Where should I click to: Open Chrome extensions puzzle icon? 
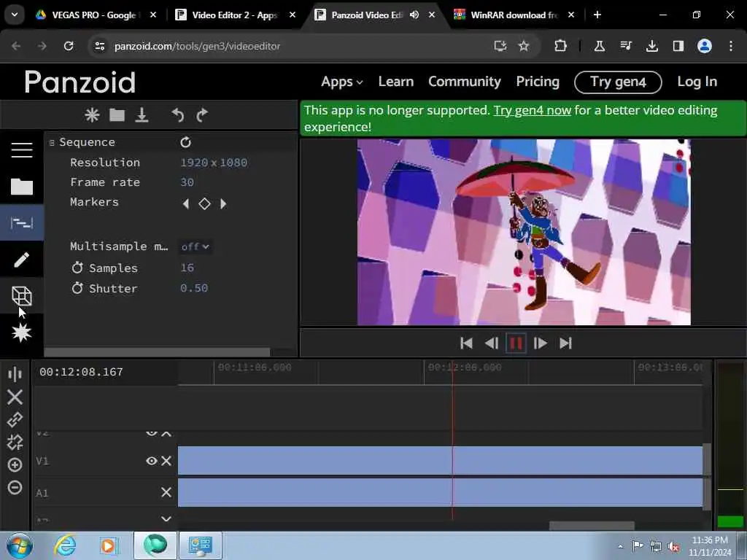tap(561, 46)
